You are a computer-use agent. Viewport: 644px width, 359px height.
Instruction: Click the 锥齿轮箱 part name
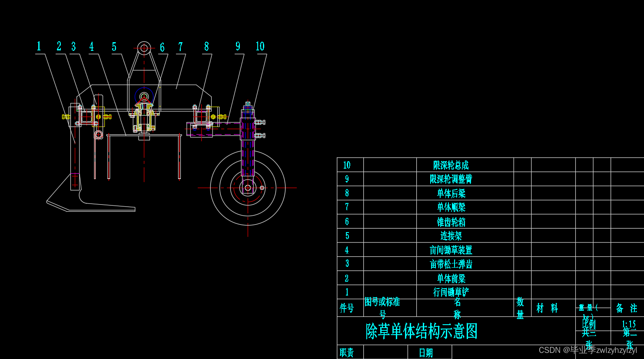(x=451, y=222)
